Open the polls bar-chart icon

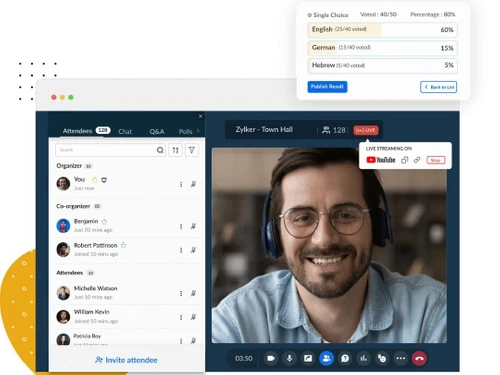(364, 358)
